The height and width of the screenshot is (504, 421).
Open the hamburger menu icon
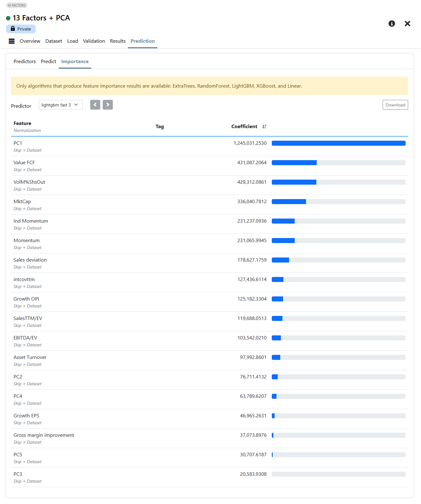click(12, 41)
